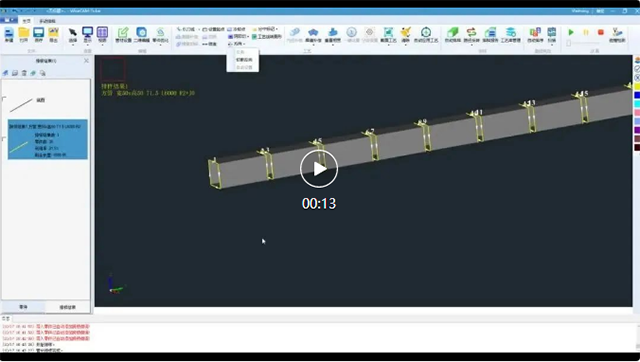Start simulation with the green play icon

(571, 32)
